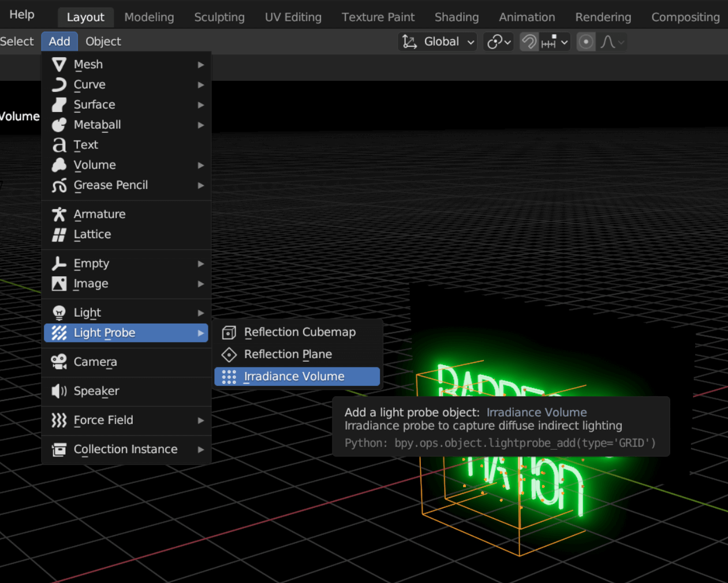The image size is (728, 583).
Task: Expand the Volume submenu arrow
Action: click(x=201, y=165)
